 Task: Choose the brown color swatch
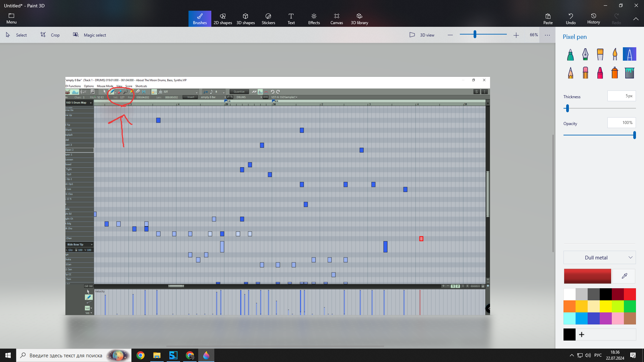pyautogui.click(x=630, y=318)
